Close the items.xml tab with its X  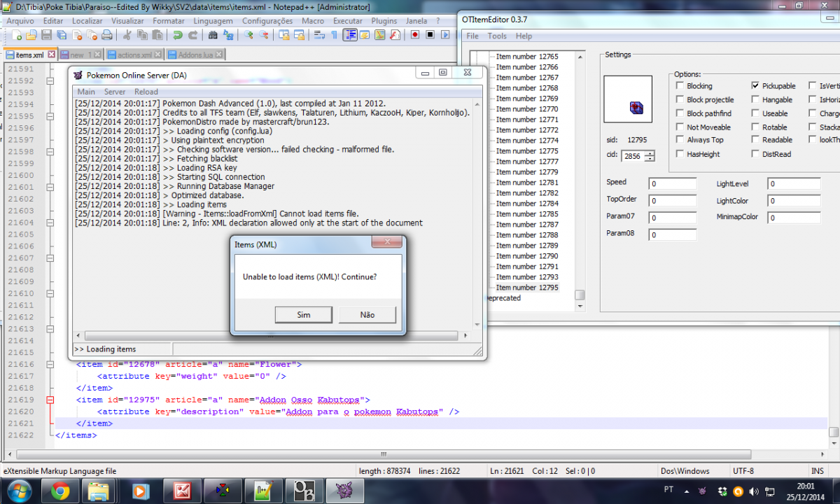pyautogui.click(x=50, y=55)
